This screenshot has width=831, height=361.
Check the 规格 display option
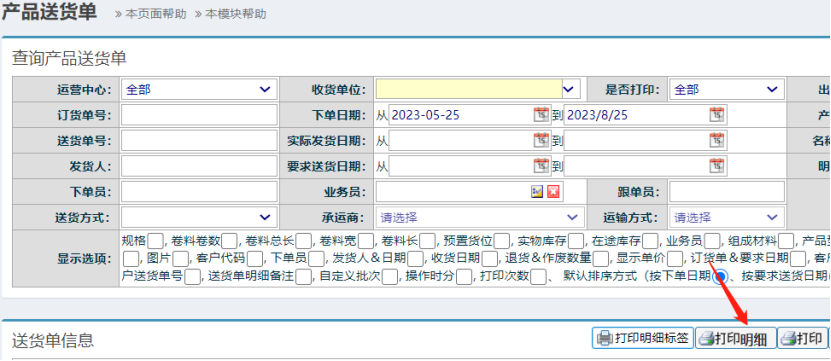[x=155, y=241]
